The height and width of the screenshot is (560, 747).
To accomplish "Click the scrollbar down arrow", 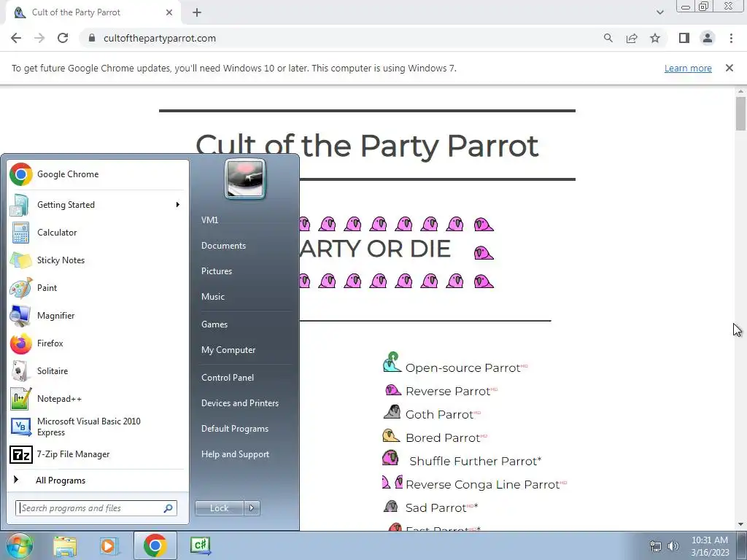I will click(740, 524).
